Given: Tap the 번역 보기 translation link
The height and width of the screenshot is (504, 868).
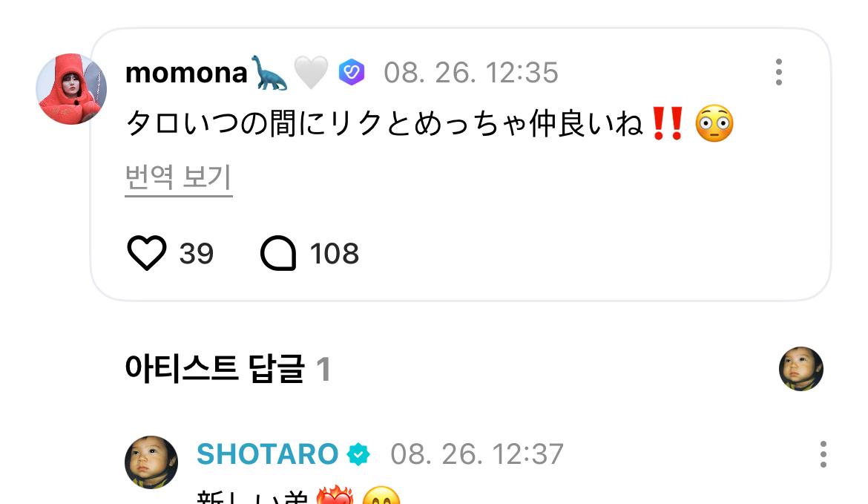Looking at the screenshot, I should [x=178, y=178].
